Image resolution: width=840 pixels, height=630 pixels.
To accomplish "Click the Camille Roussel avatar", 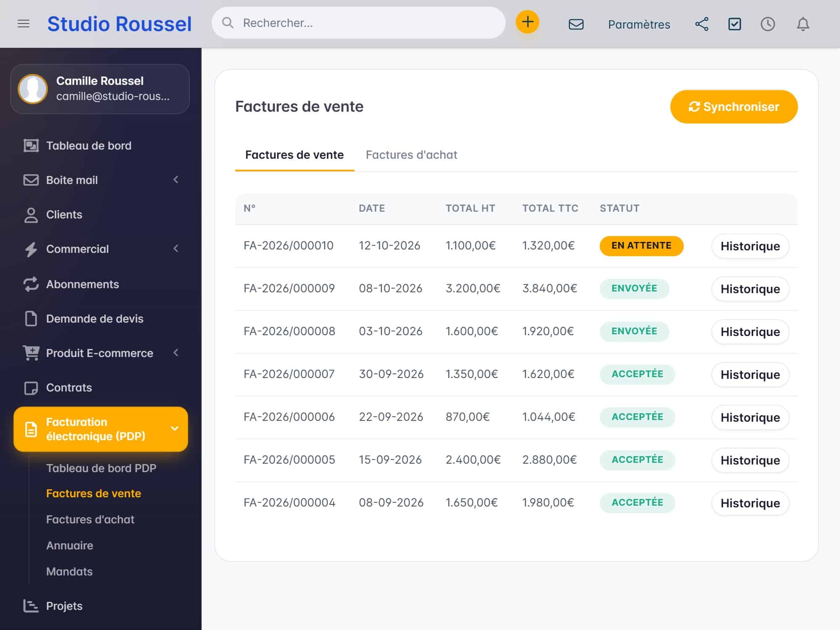I will (33, 89).
